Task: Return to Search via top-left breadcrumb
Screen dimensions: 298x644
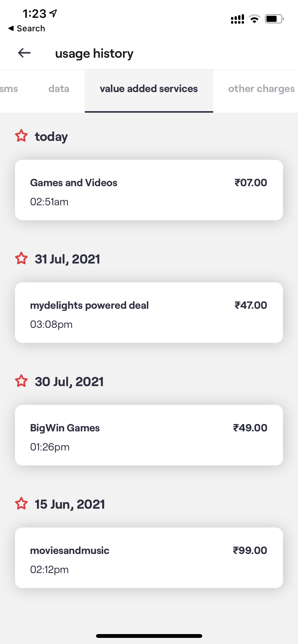Action: (27, 28)
